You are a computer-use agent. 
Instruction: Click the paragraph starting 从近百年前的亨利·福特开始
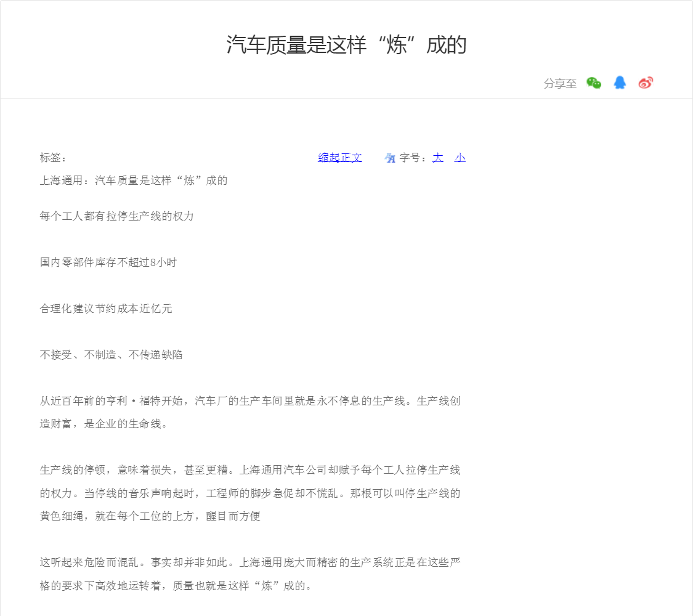click(x=250, y=412)
